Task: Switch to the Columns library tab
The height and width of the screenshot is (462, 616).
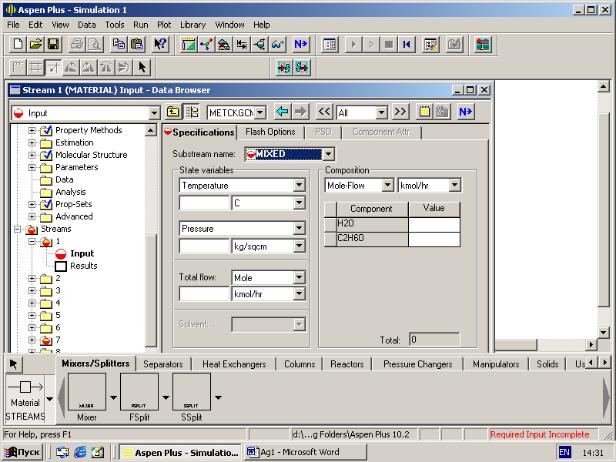Action: point(299,364)
